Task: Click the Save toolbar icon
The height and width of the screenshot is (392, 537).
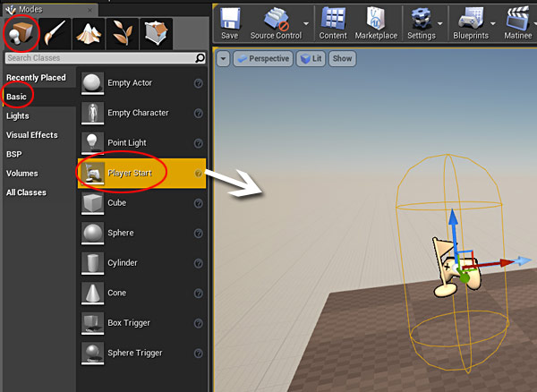Action: pos(229,22)
